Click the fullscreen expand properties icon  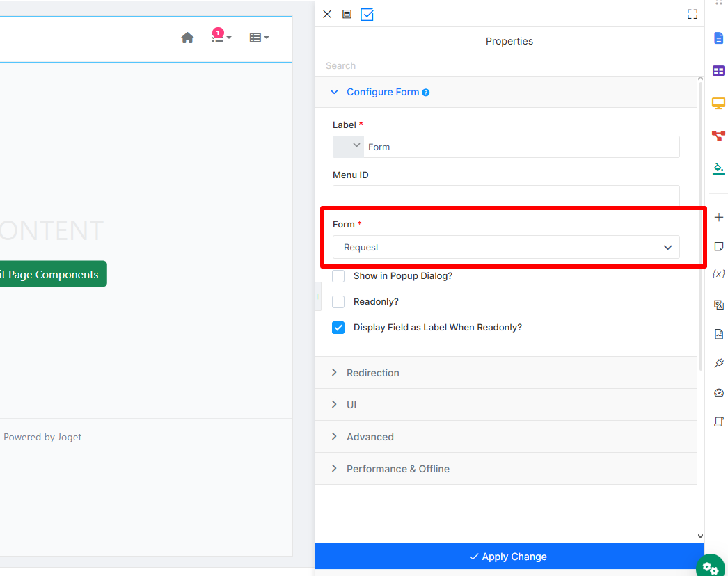point(693,15)
